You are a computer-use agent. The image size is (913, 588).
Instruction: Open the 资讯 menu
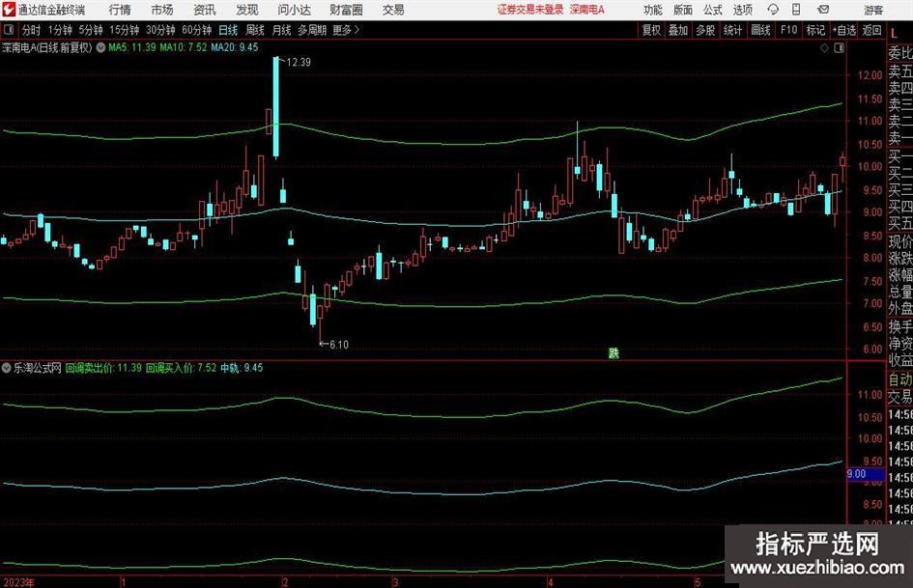pos(205,10)
